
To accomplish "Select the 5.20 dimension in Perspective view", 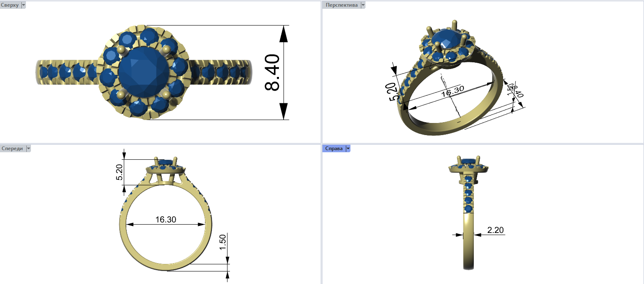I will click(x=392, y=91).
